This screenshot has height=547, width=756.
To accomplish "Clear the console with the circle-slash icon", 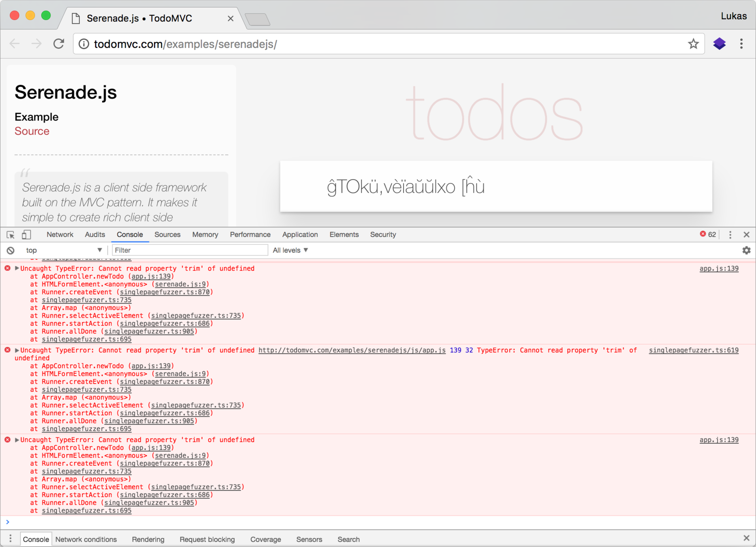I will tap(11, 250).
